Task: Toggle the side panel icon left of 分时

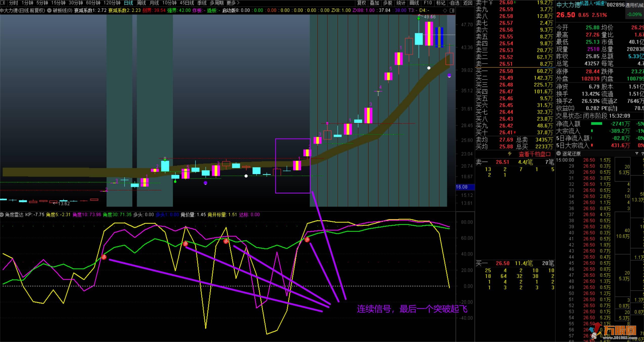Action: point(3,3)
